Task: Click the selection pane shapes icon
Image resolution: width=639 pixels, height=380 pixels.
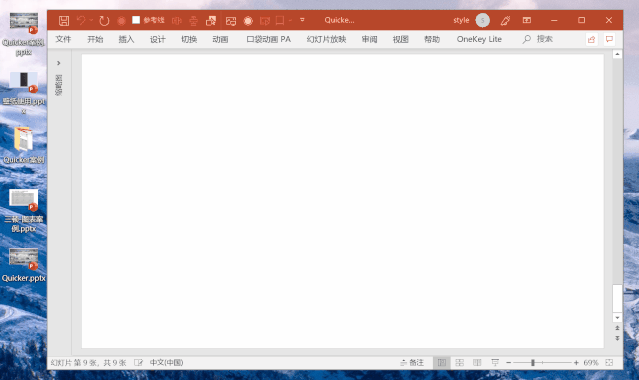Action: click(x=211, y=21)
